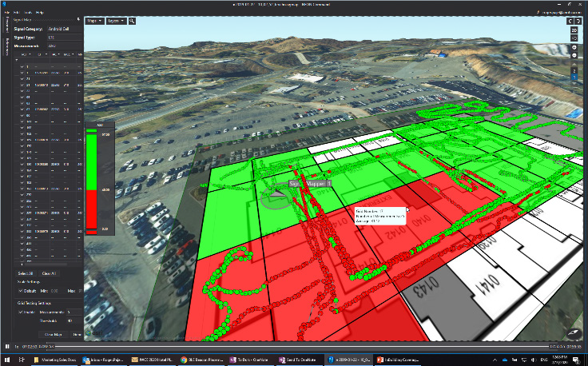Viewport: 588px width, 366px height.
Task: Select floor 1 in the floor picker
Action: pos(574,78)
